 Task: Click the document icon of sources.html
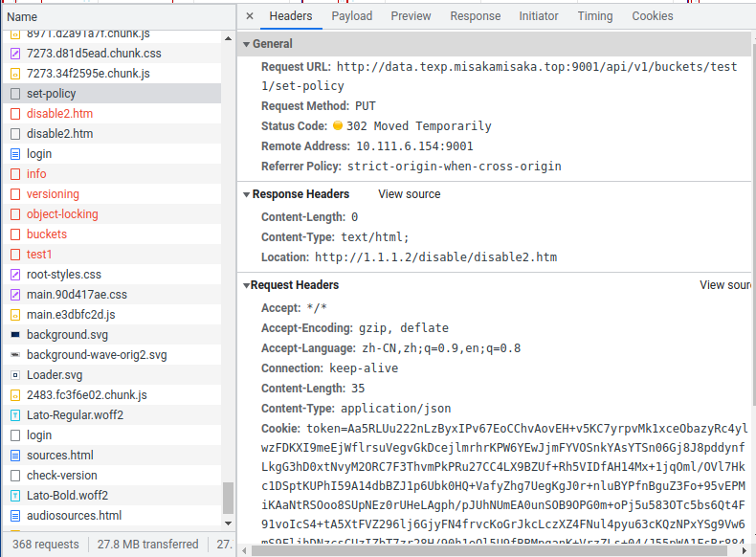pos(15,456)
